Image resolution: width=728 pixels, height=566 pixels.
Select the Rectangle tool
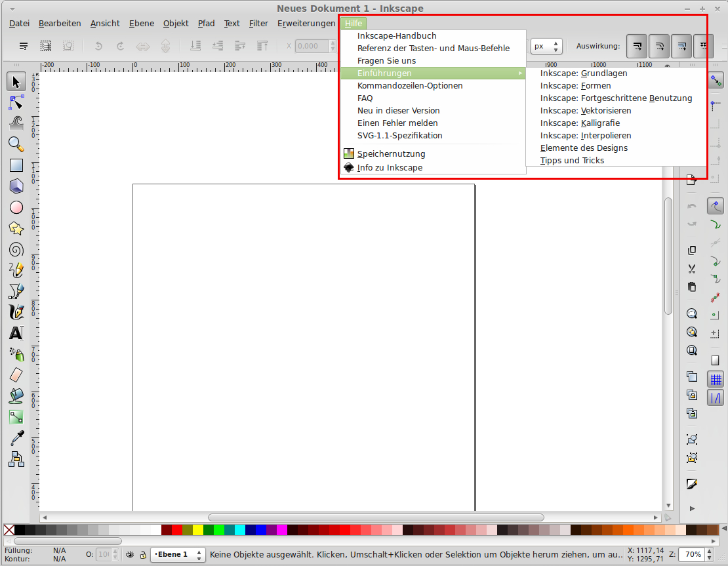point(16,165)
